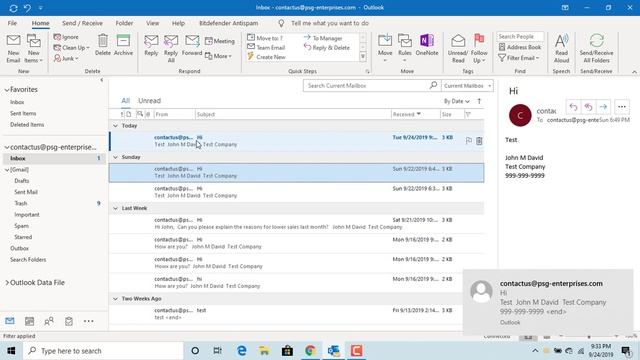Viewport: 640px width, 360px height.
Task: Open Junk dropdown
Action: coord(66,58)
